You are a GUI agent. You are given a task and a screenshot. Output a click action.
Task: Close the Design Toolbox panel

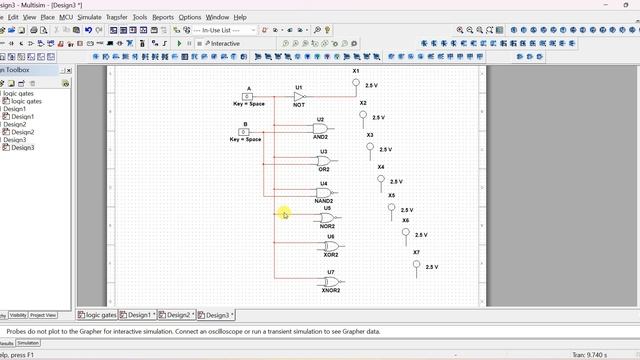(x=69, y=71)
